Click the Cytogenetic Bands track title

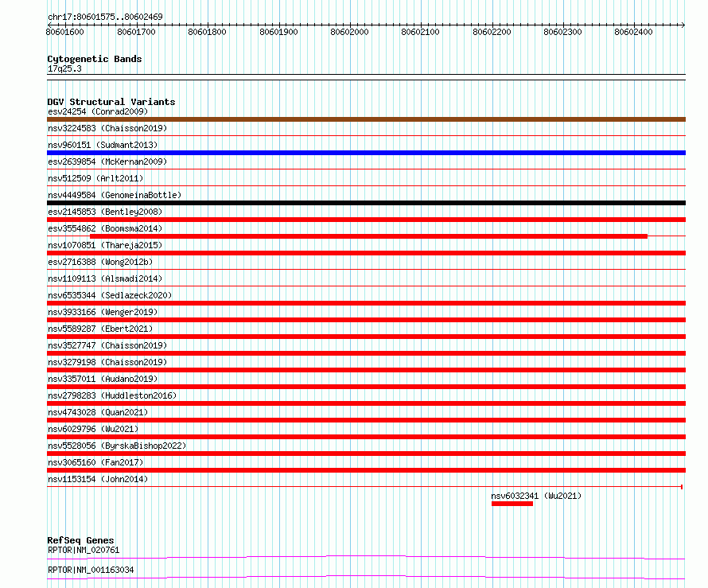click(x=95, y=59)
